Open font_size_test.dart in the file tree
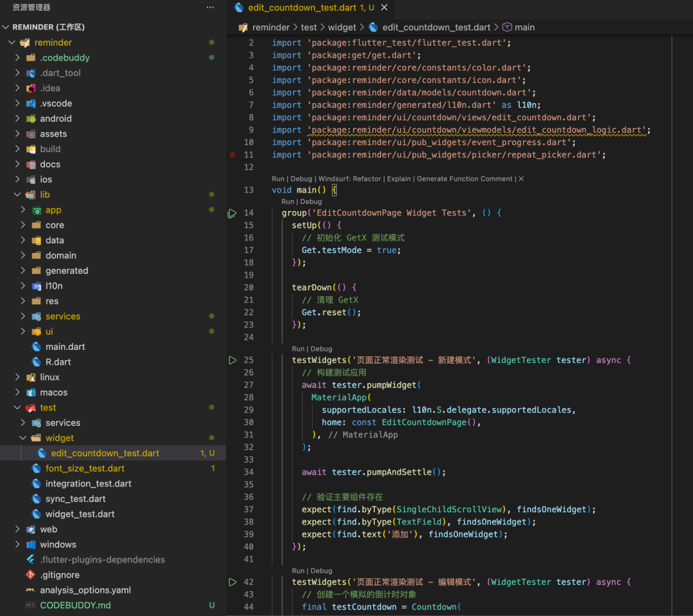The image size is (693, 616). (85, 468)
